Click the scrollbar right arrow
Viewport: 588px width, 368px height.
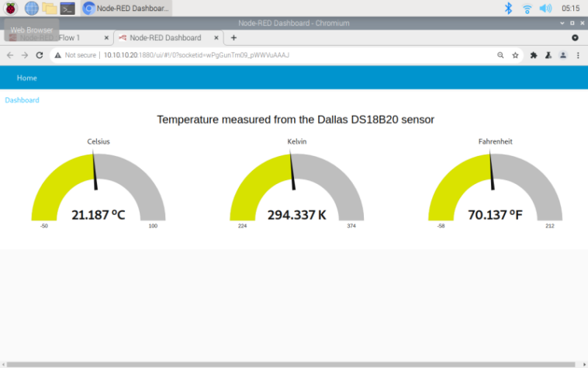(x=584, y=365)
